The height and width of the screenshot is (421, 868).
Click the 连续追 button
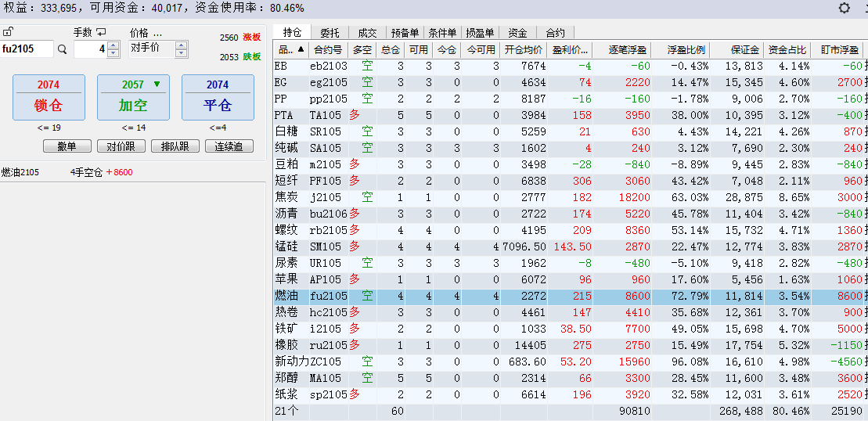(229, 146)
